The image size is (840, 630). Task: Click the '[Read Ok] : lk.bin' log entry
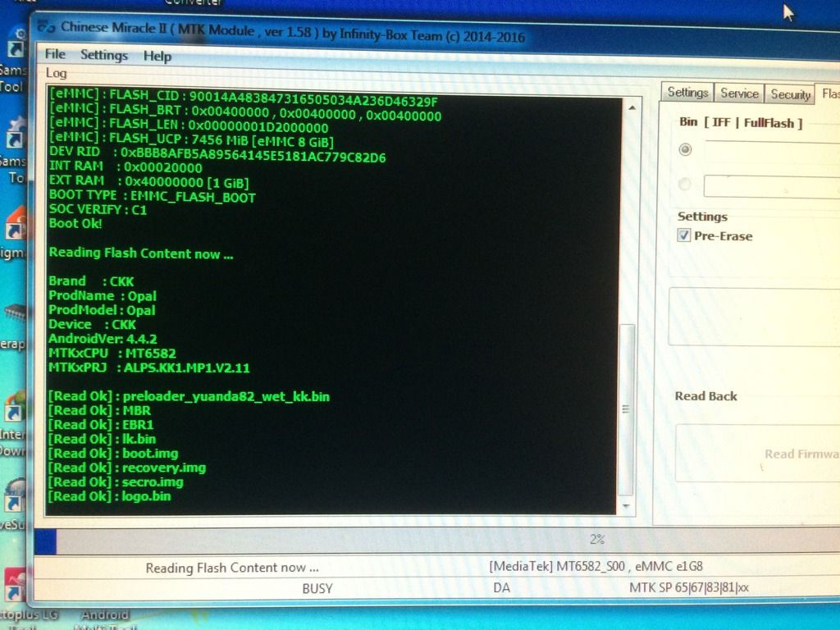coord(102,440)
